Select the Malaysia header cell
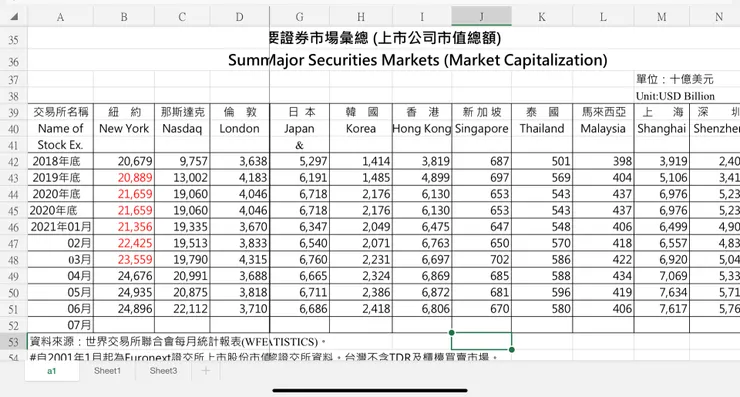Image resolution: width=740 pixels, height=397 pixels. coord(603,128)
